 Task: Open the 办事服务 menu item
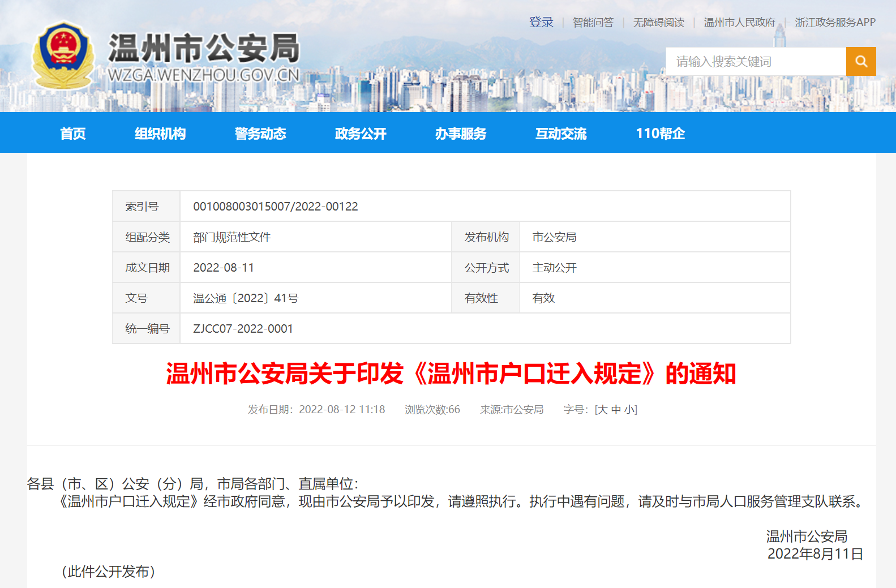[461, 134]
